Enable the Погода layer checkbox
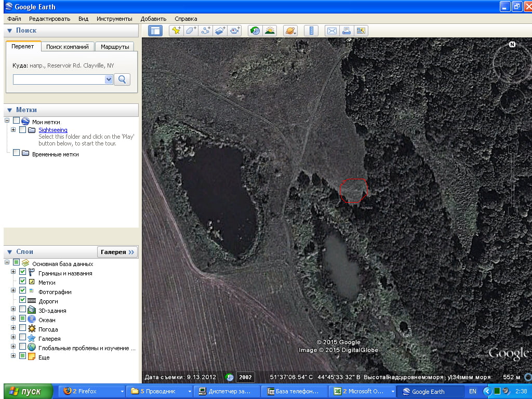This screenshot has width=532, height=399. pyautogui.click(x=22, y=328)
